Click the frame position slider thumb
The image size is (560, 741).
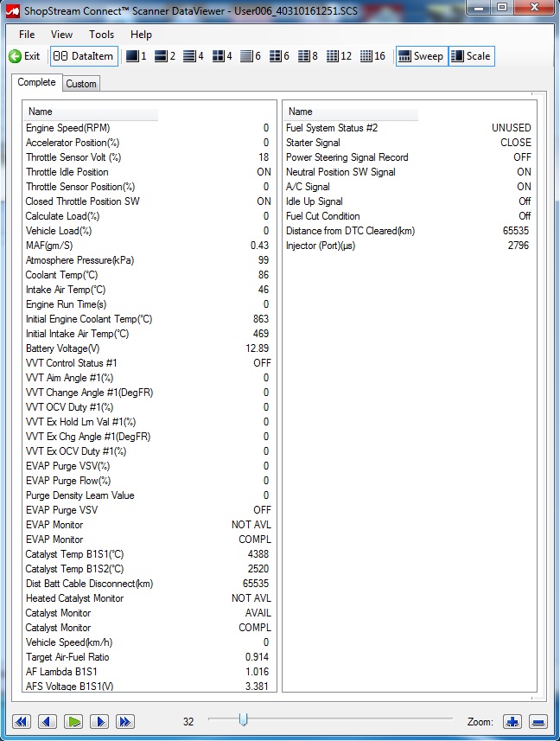pos(243,719)
